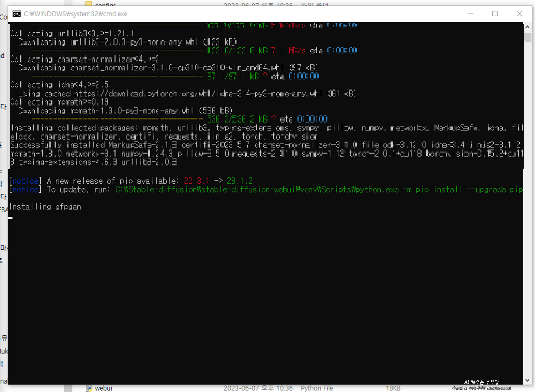The width and height of the screenshot is (535, 392).
Task: Click the green pip upgrade command text
Action: click(318, 190)
